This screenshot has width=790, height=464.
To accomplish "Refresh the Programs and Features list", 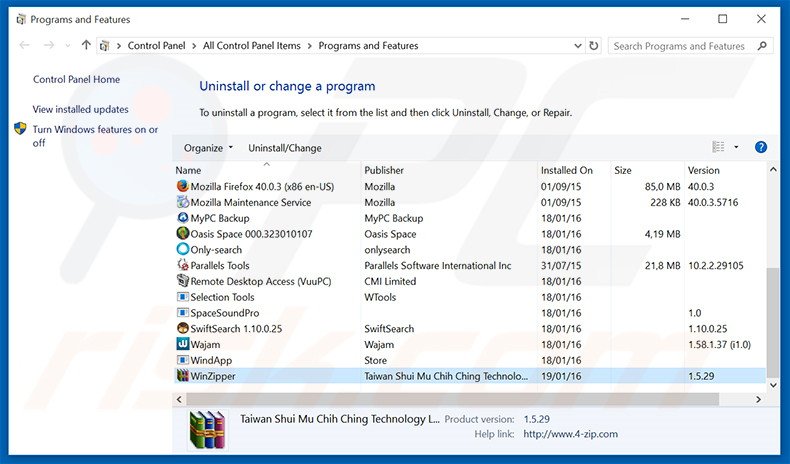I will [x=594, y=45].
